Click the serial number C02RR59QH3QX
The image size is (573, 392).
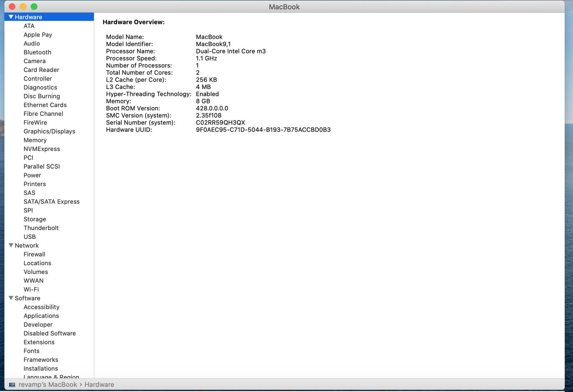(220, 123)
